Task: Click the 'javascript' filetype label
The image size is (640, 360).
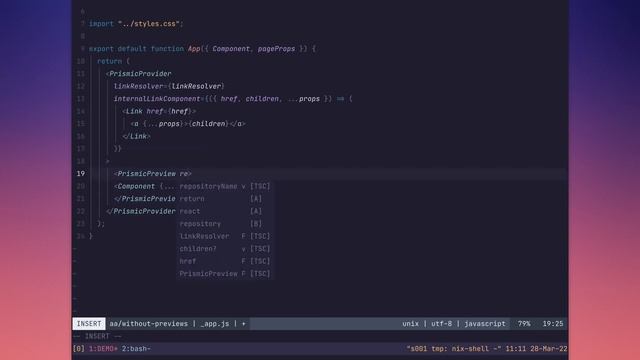Action: tap(485, 324)
